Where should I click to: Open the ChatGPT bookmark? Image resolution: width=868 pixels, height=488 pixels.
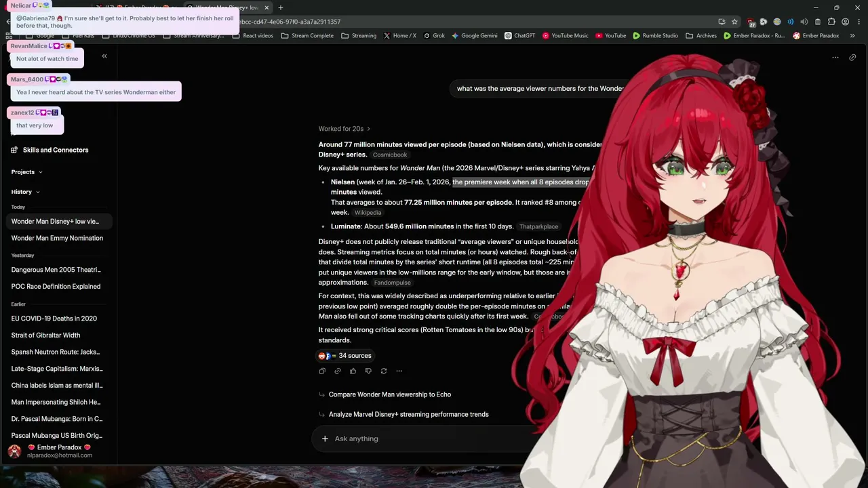click(x=520, y=35)
